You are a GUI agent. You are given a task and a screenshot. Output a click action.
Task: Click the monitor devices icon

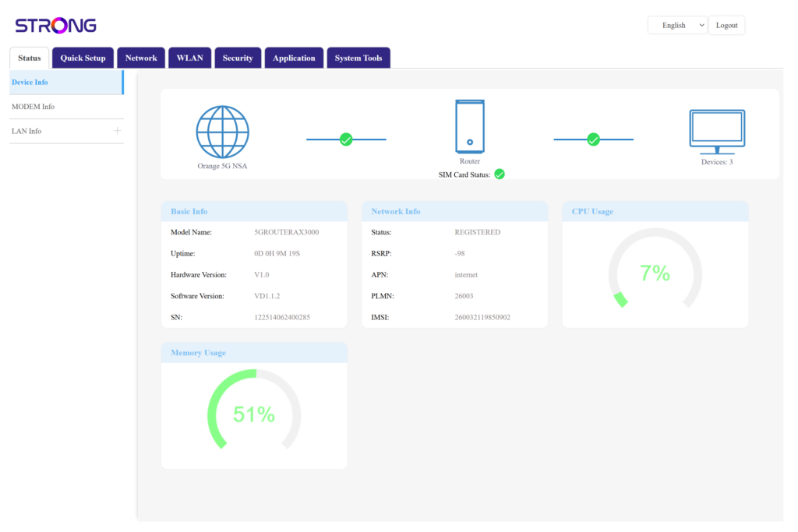(717, 132)
